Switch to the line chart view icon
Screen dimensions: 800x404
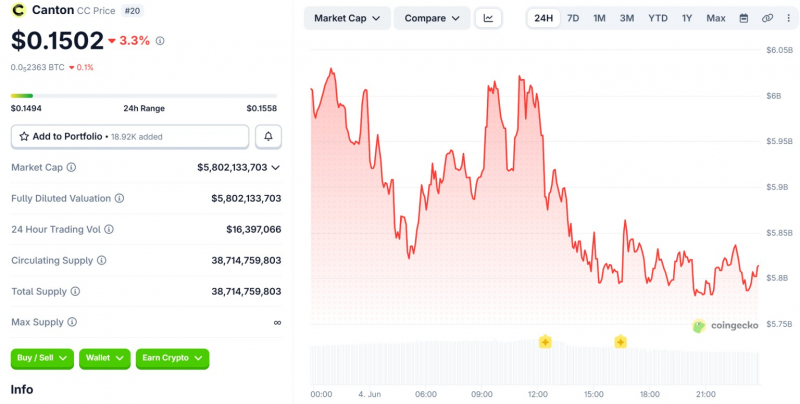pyautogui.click(x=488, y=18)
